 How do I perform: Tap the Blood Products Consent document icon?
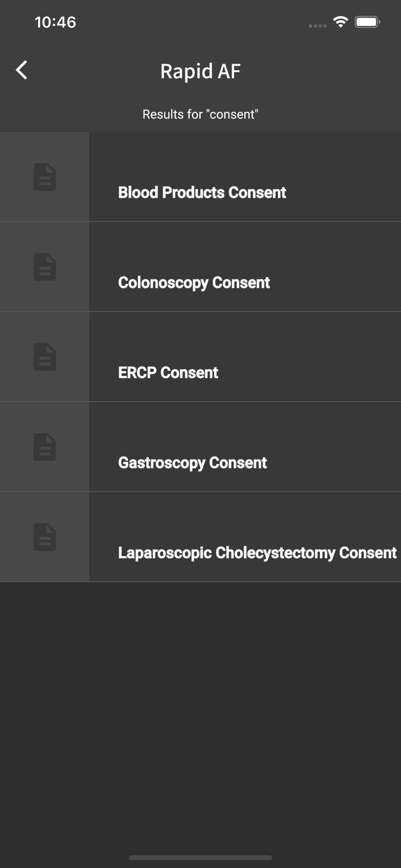(45, 177)
